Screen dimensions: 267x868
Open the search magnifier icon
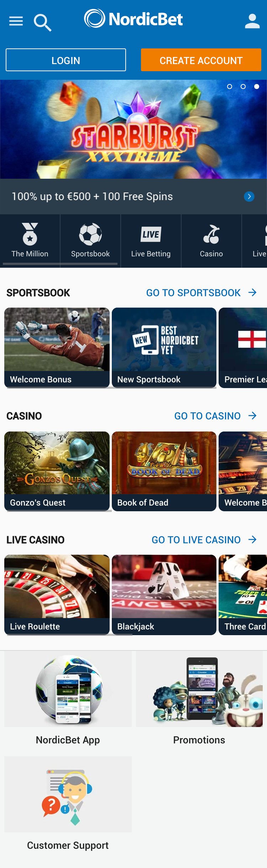[43, 22]
